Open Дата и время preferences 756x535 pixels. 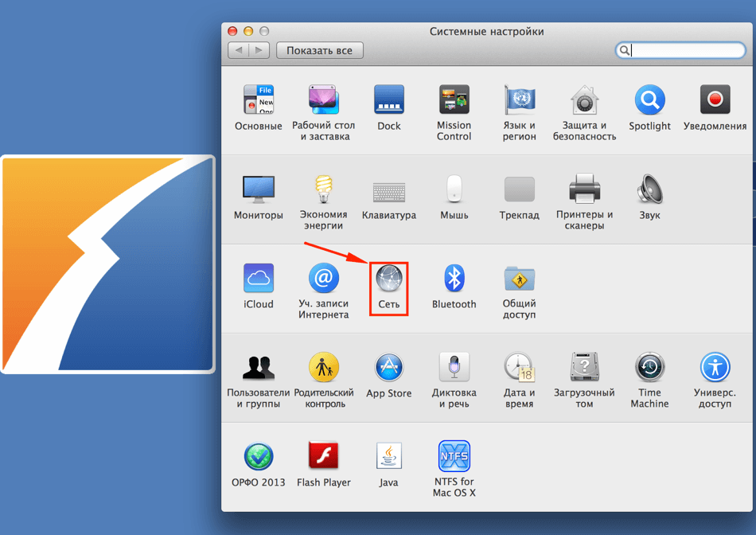point(519,369)
